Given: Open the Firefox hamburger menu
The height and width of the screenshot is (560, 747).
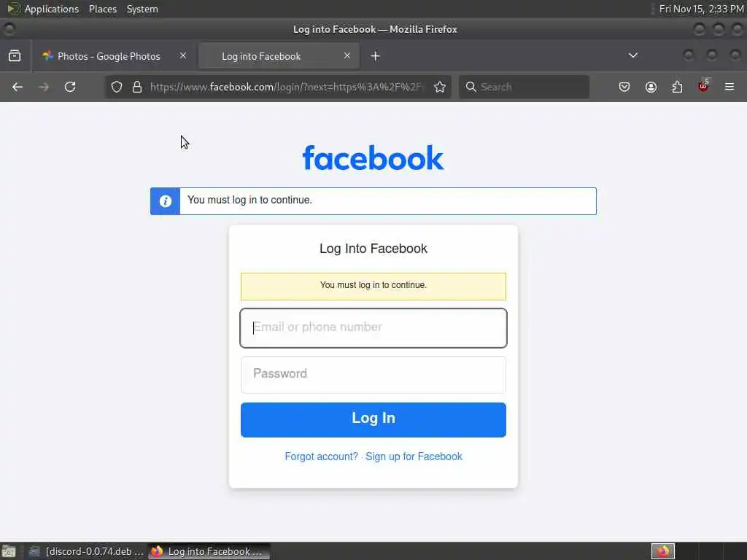Looking at the screenshot, I should 729,87.
